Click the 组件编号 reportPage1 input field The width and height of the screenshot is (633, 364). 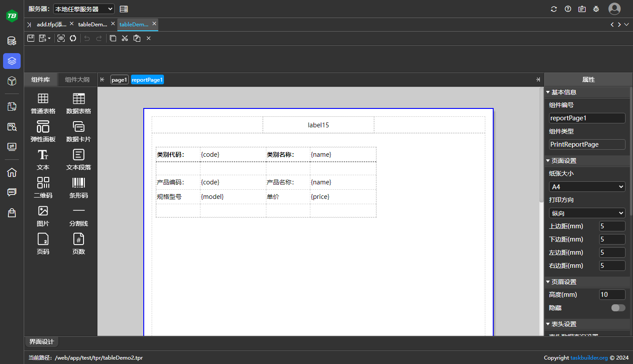click(587, 118)
